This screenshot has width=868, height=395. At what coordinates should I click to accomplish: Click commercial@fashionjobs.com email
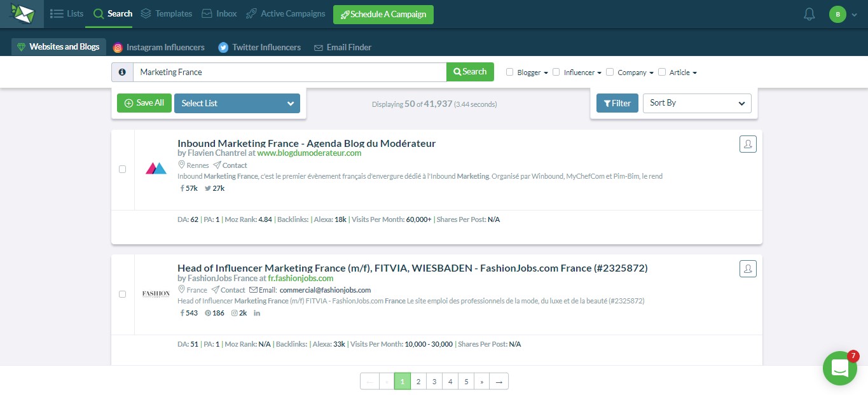(x=325, y=290)
